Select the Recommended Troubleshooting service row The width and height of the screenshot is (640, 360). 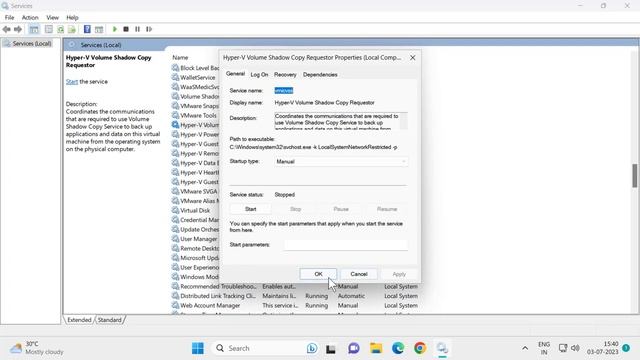click(295, 287)
